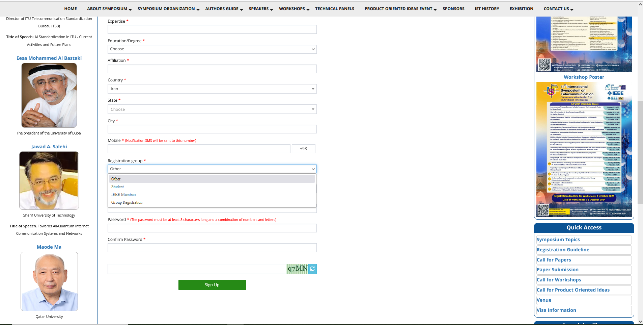Focus the Affiliation input field
The height and width of the screenshot is (325, 644).
coord(212,69)
